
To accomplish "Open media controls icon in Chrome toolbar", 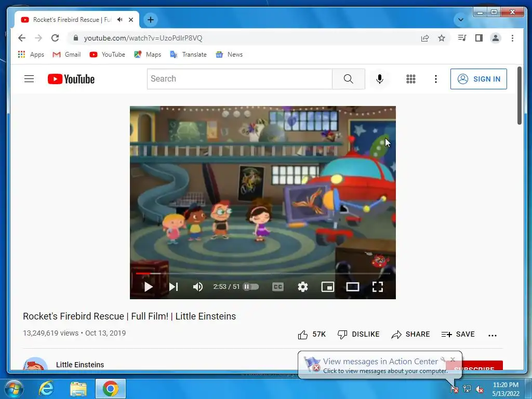I will click(462, 38).
